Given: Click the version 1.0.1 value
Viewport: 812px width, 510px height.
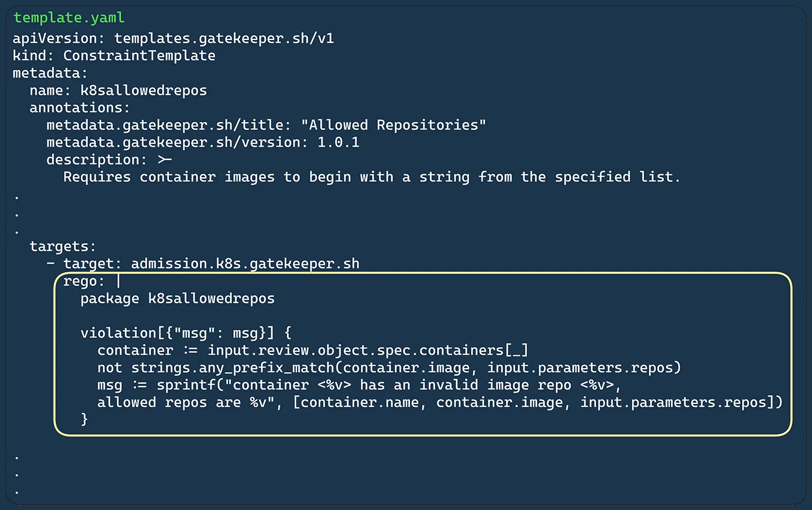Looking at the screenshot, I should point(338,143).
